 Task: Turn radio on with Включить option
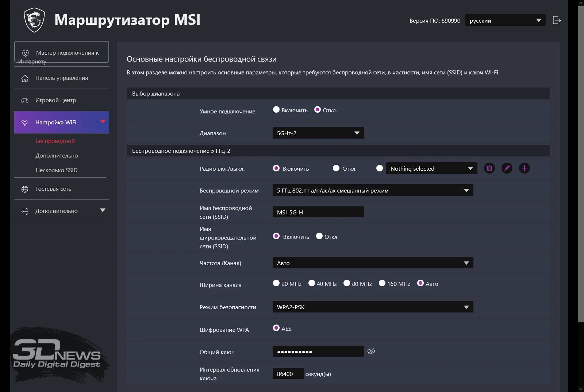(276, 168)
